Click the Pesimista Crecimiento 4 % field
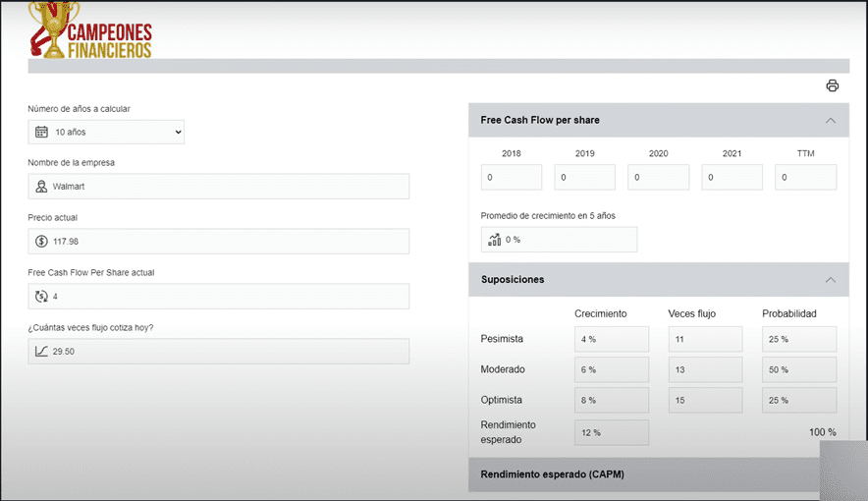The width and height of the screenshot is (868, 501). 611,340
